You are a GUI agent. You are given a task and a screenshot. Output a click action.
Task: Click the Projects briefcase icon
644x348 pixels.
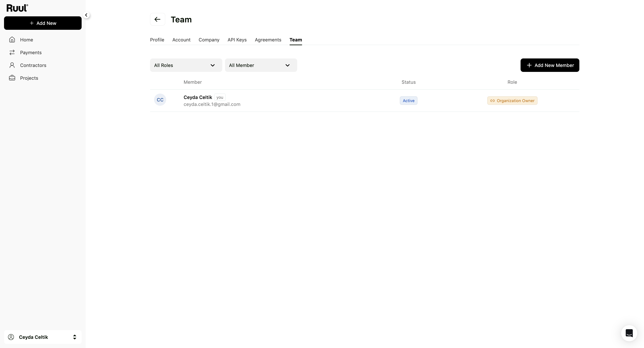[12, 78]
